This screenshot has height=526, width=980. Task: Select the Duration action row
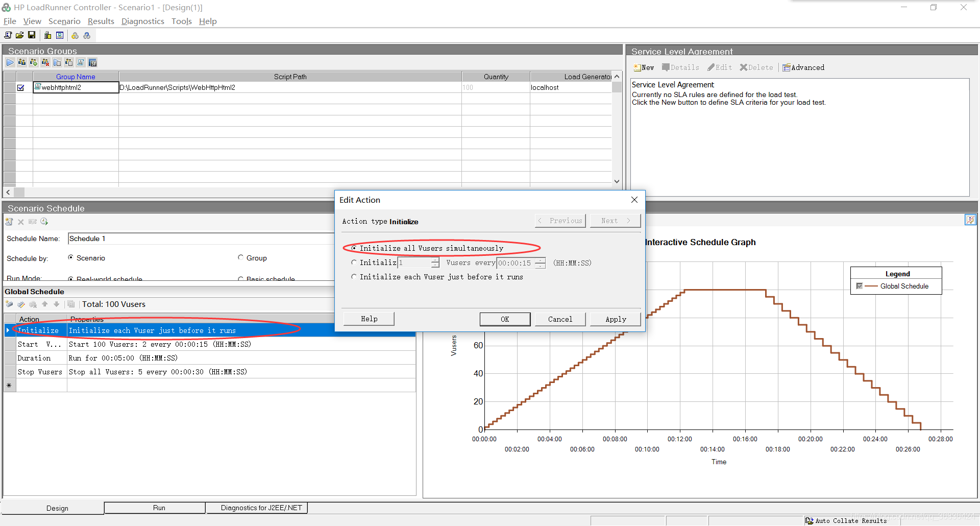(210, 358)
